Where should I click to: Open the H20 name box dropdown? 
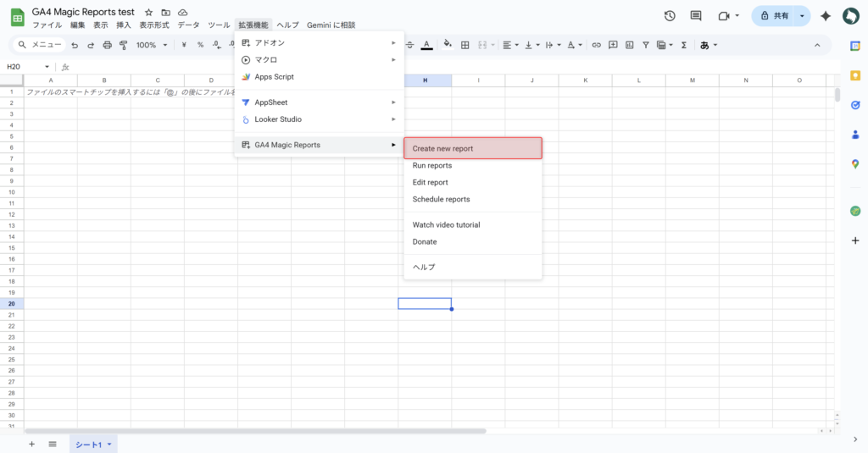click(x=47, y=67)
